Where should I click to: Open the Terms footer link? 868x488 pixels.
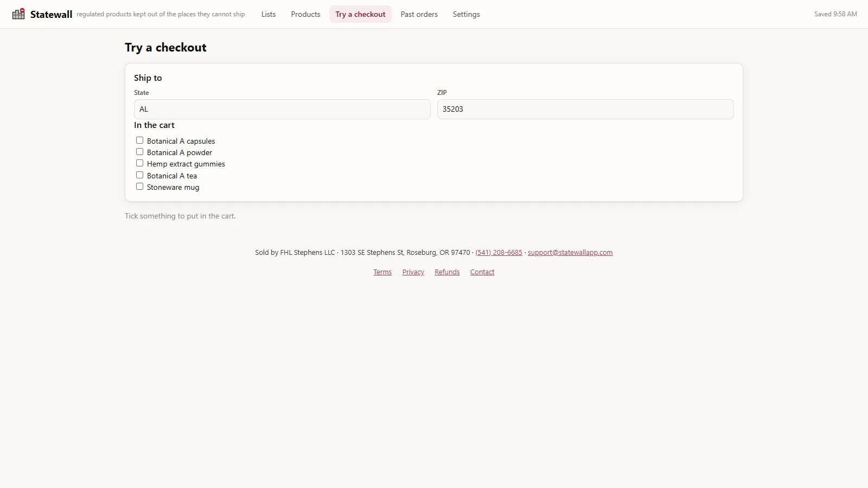click(382, 272)
